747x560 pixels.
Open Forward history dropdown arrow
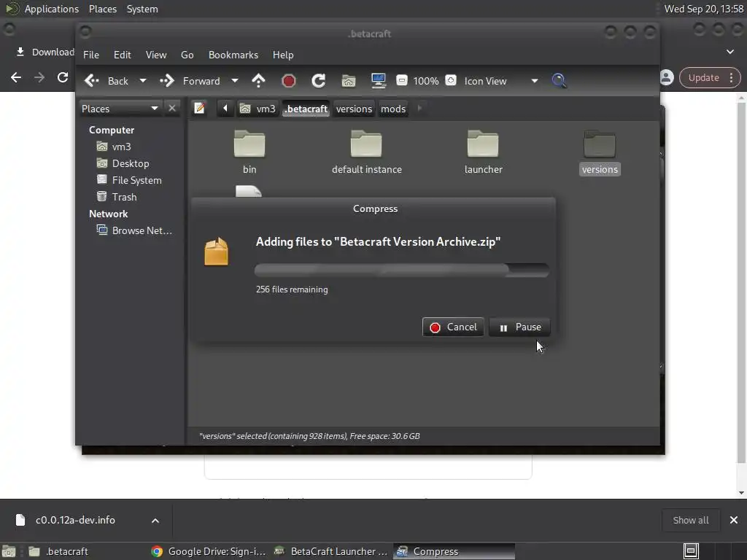point(234,81)
